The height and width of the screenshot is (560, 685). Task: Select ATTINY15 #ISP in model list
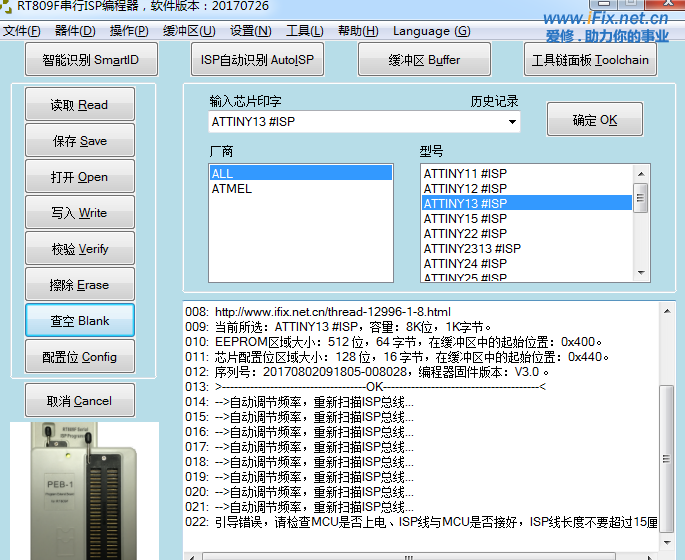point(527,218)
